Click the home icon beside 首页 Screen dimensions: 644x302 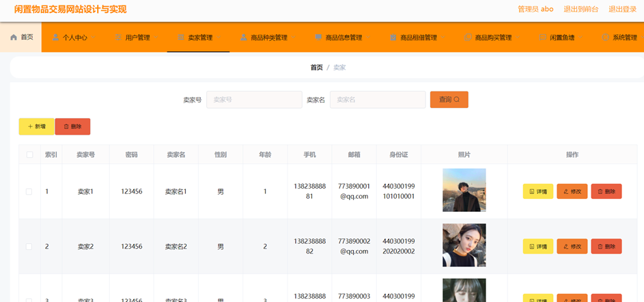(14, 38)
